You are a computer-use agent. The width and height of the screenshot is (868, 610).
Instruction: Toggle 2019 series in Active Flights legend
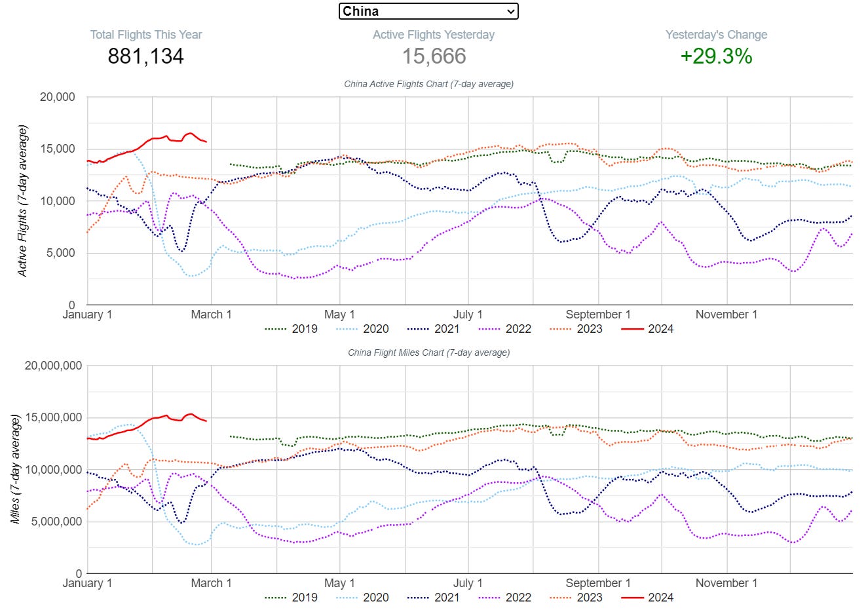click(291, 329)
